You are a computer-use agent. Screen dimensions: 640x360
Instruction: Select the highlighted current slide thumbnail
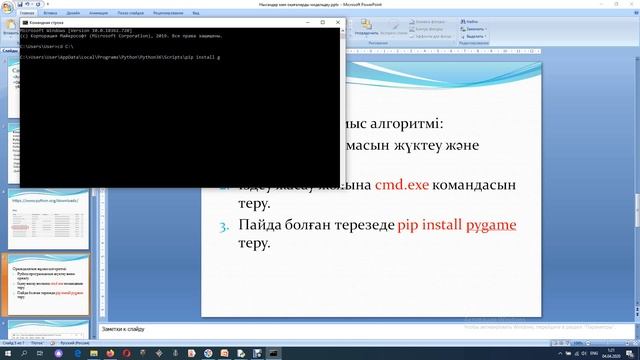click(x=48, y=284)
